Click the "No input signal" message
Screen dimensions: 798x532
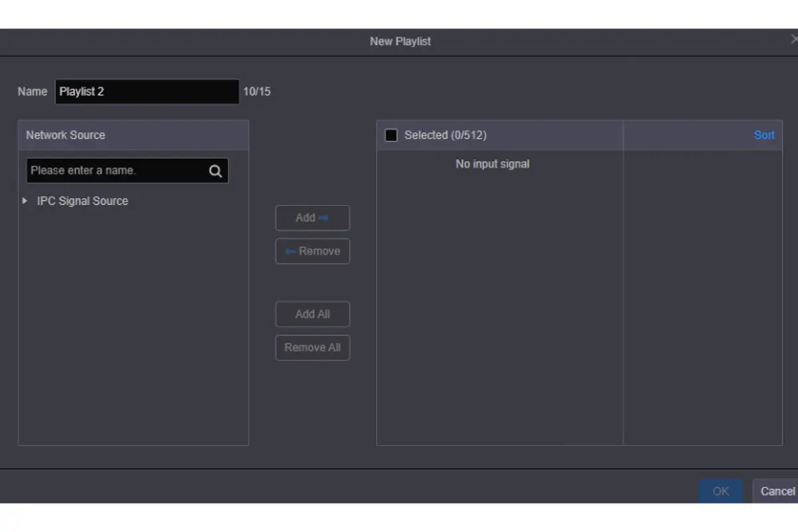coord(492,164)
